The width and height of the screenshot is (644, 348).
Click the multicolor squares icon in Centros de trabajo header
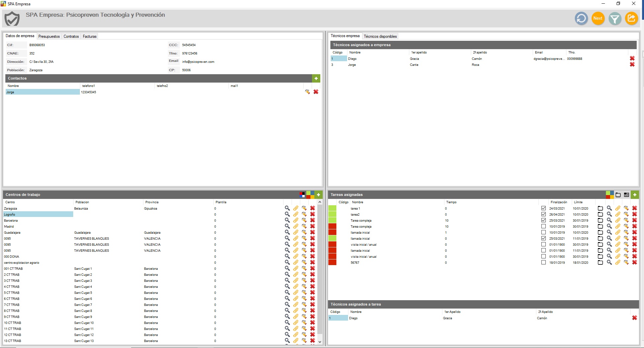[x=310, y=195]
